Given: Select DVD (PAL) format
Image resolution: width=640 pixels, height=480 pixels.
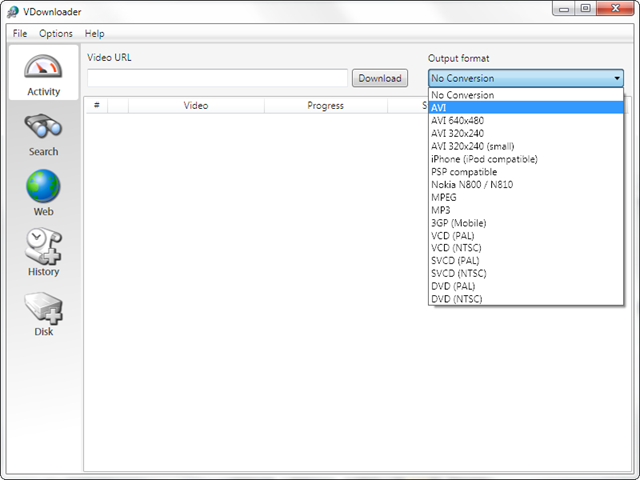Looking at the screenshot, I should pos(526,286).
